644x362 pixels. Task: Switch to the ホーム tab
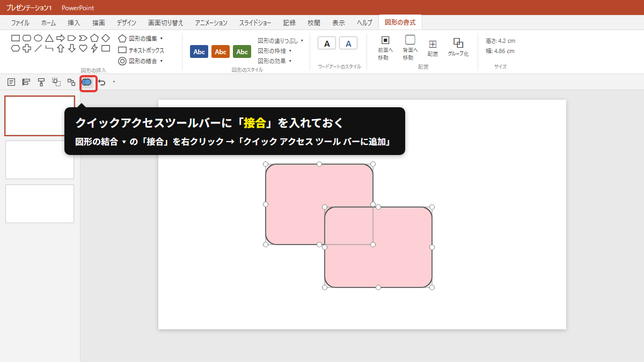[x=48, y=23]
